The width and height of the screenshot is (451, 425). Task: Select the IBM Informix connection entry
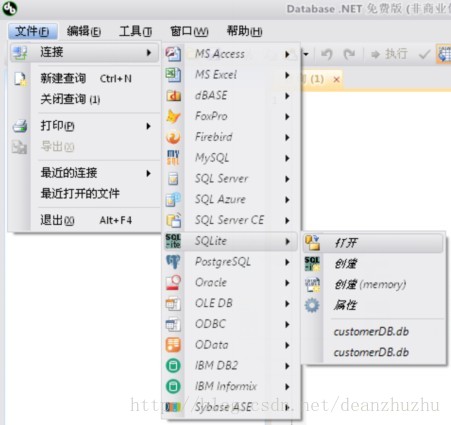pyautogui.click(x=230, y=386)
